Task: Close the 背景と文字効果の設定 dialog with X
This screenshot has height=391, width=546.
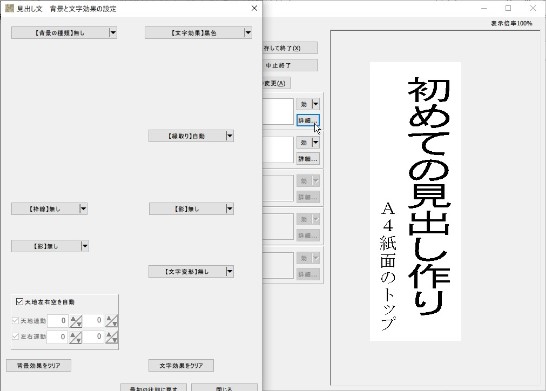Action: 254,8
